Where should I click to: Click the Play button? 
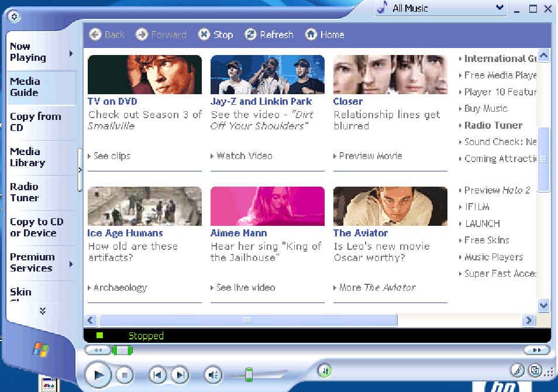click(x=98, y=374)
